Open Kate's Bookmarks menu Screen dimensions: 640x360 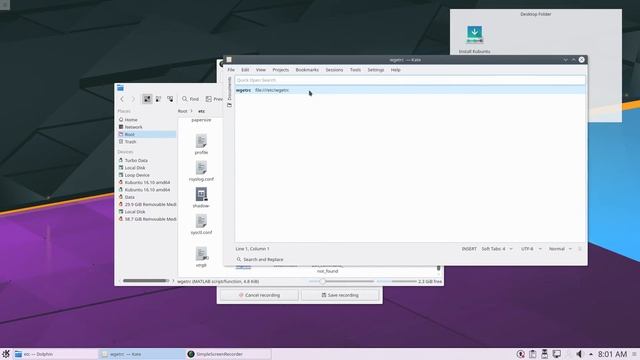coord(307,70)
